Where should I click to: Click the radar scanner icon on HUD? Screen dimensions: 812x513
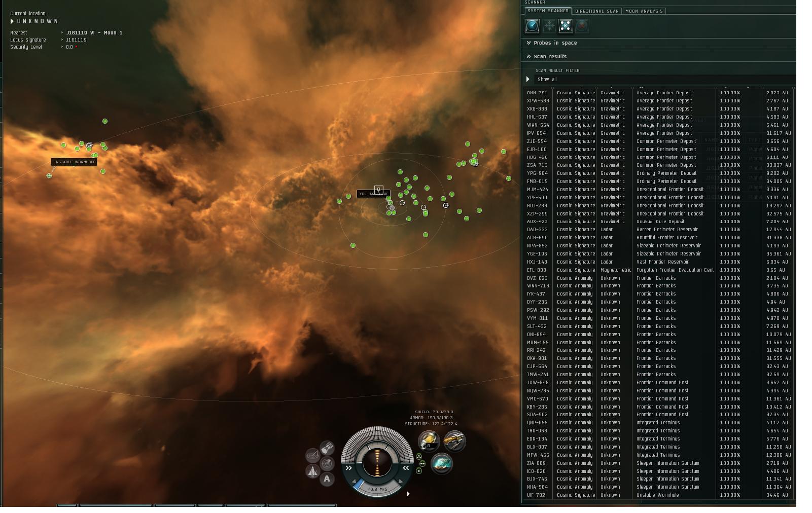coord(327,463)
